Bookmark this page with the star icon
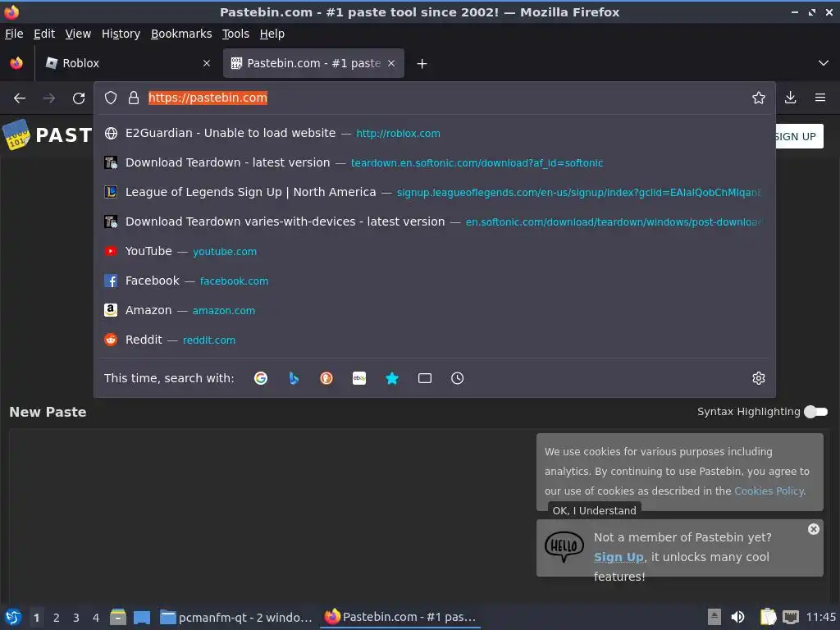Image resolution: width=840 pixels, height=630 pixels. (x=759, y=98)
